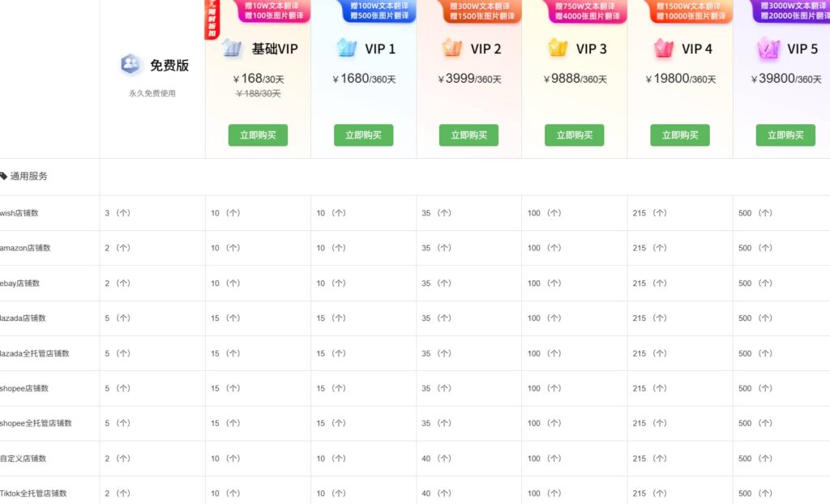Click 立即购买 under VIP 5
The width and height of the screenshot is (830, 504).
785,135
